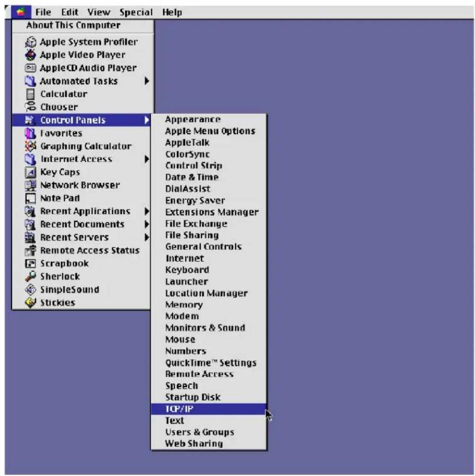Open the Edit menu

(x=70, y=12)
